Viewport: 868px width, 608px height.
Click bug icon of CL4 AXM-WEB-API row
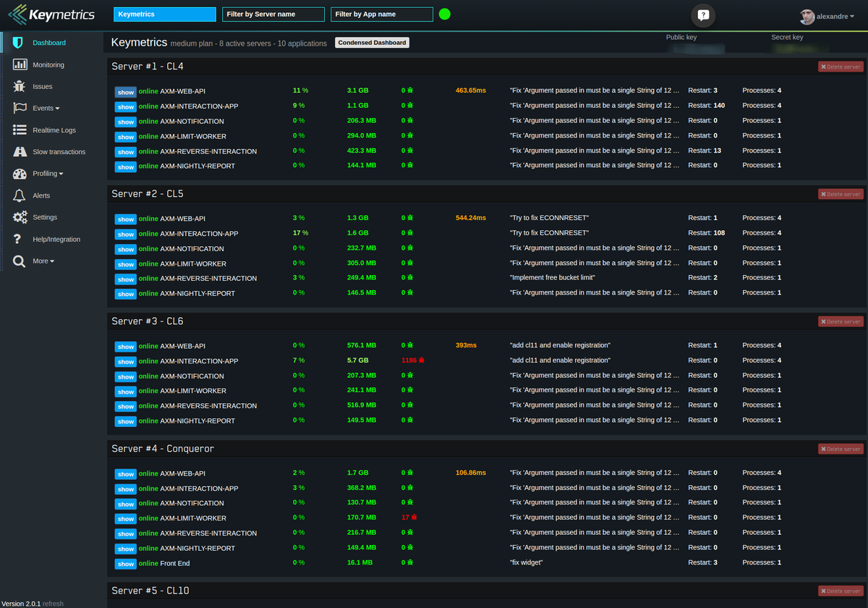[x=409, y=90]
